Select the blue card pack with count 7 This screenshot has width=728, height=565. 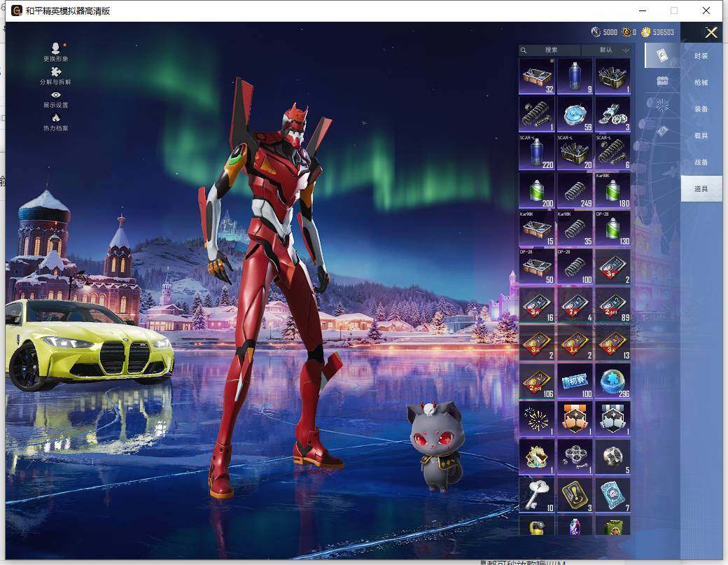pos(613,495)
